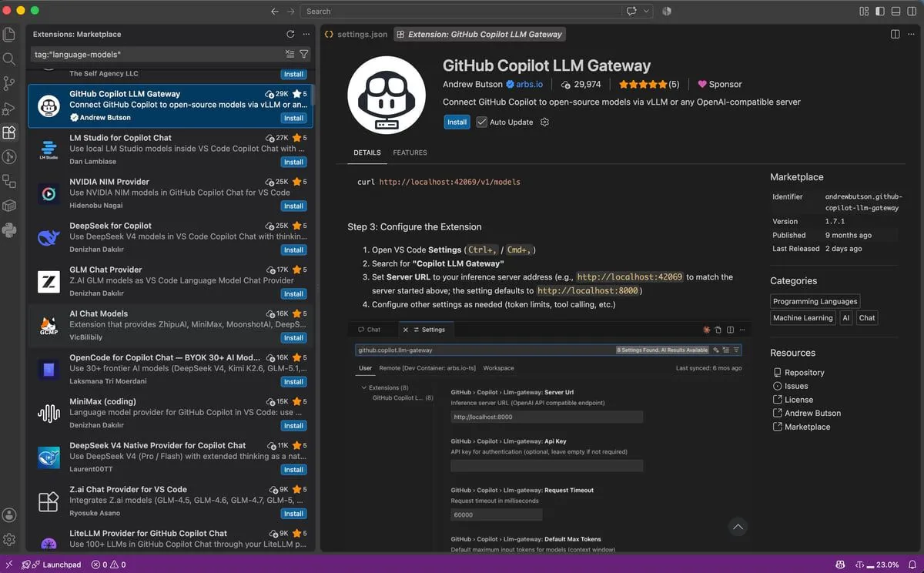Image resolution: width=924 pixels, height=573 pixels.
Task: Clear the extensions search results
Action: (x=290, y=54)
